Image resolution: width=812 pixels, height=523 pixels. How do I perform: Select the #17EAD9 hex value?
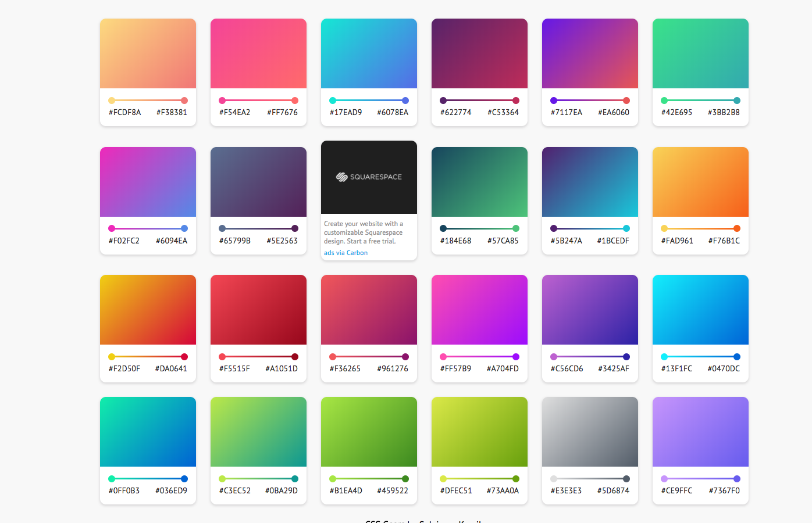pos(346,112)
